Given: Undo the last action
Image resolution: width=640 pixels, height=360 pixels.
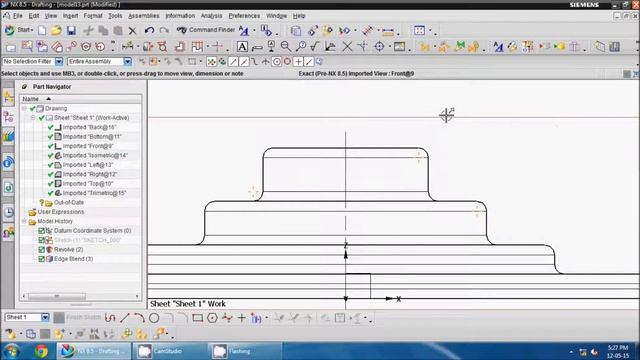Looking at the screenshot, I should (149, 30).
